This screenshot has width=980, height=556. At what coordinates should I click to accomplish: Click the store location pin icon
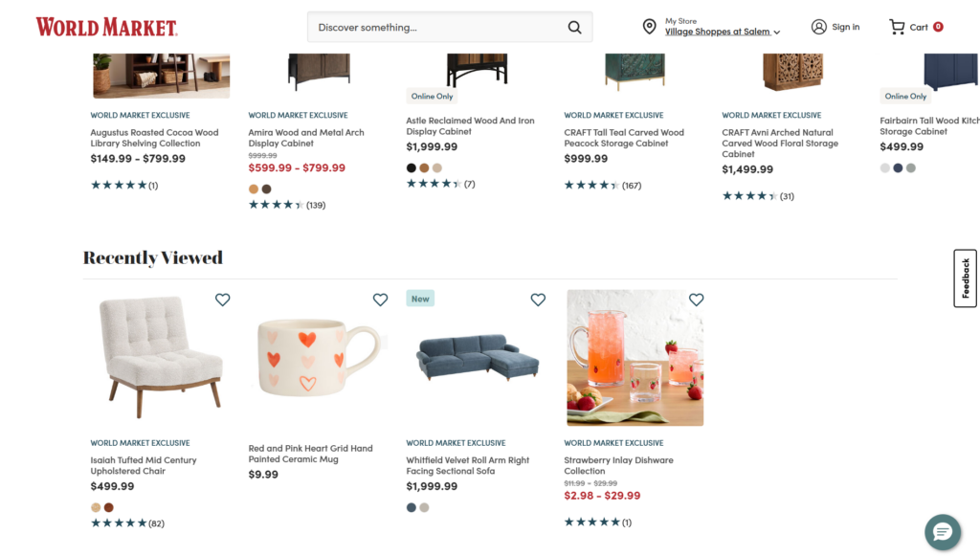(649, 27)
